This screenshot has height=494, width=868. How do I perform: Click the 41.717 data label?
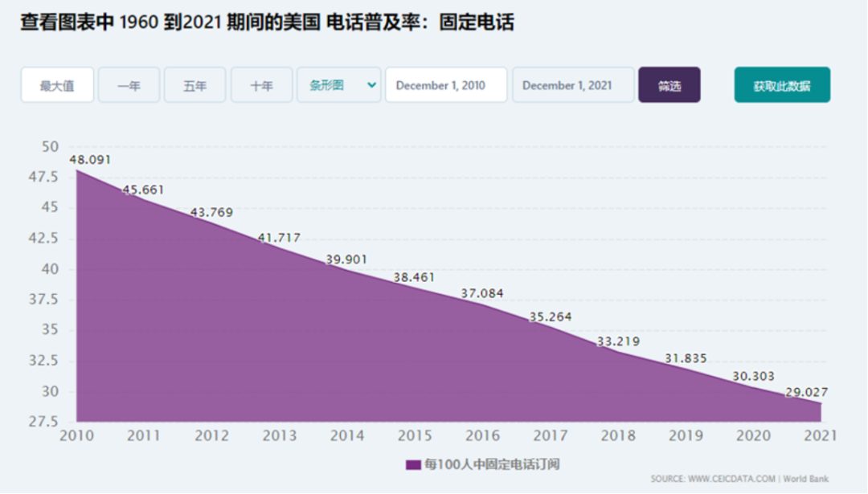[x=279, y=238]
